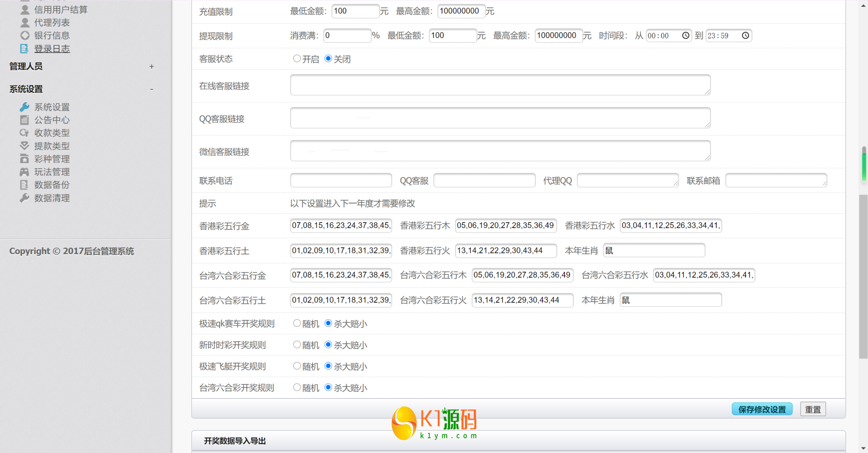This screenshot has height=453, width=868.
Task: Click the 系统设置 wrench icon
Action: point(25,107)
